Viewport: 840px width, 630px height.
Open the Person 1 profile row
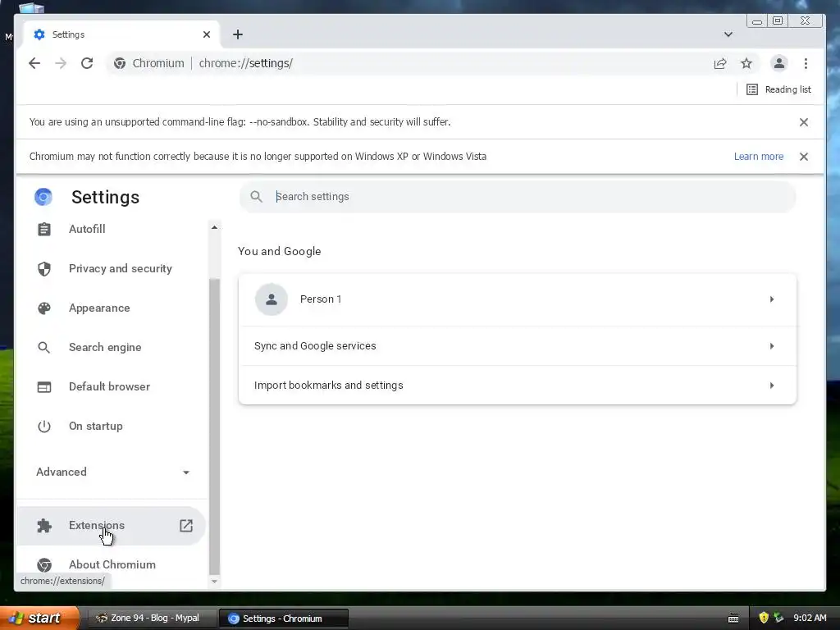point(518,299)
